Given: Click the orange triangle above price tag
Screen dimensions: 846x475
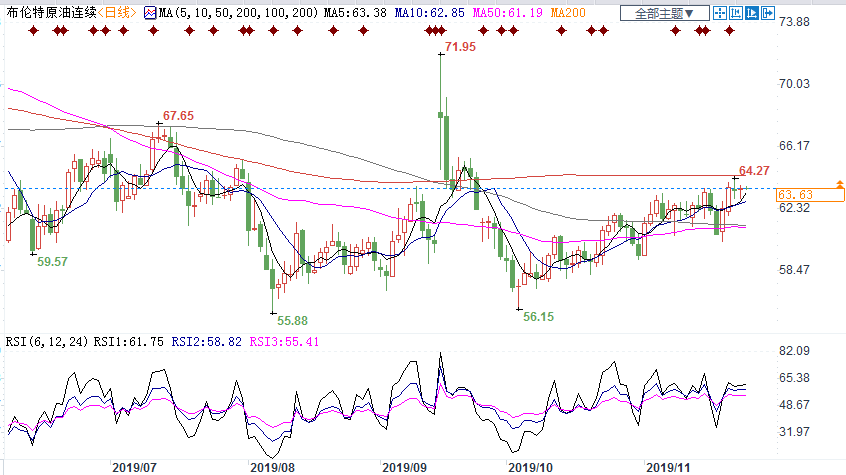Looking at the screenshot, I should coord(840,185).
